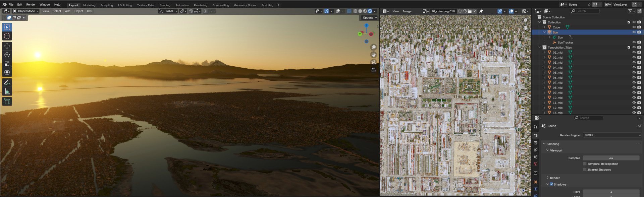
Task: Open the Render menu in the top bar
Action: pos(31,5)
